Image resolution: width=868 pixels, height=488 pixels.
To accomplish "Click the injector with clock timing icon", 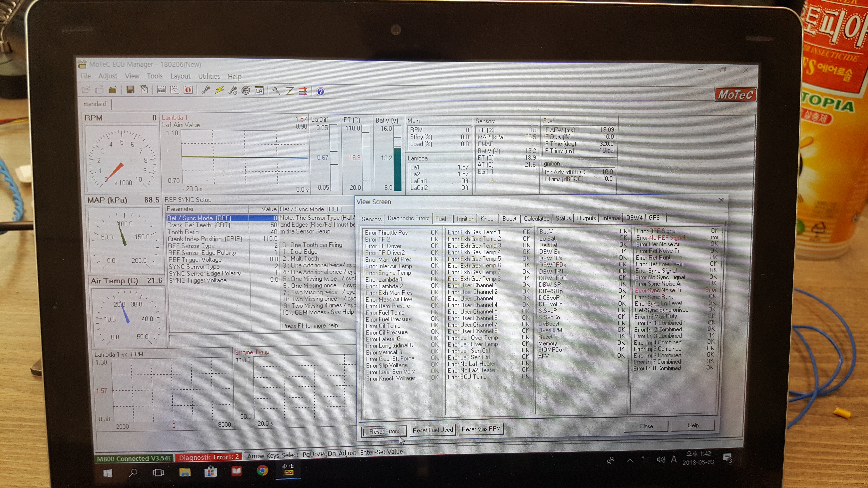I will pyautogui.click(x=233, y=91).
